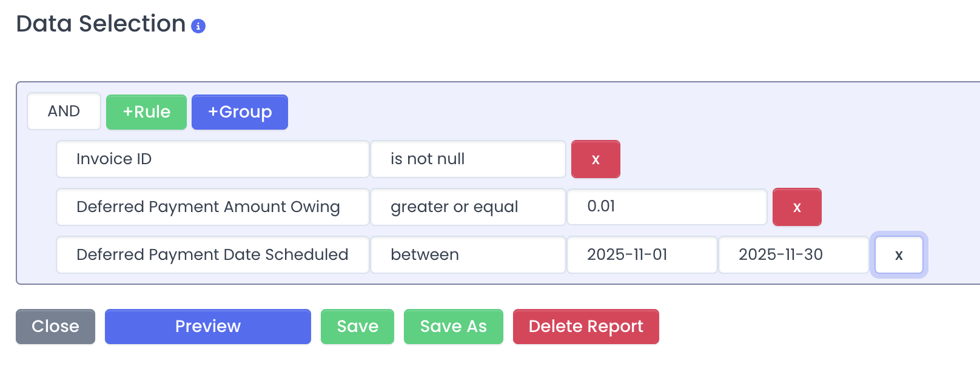Screen dimensions: 980x372
Task: Add a new group with +Group
Action: coord(240,112)
